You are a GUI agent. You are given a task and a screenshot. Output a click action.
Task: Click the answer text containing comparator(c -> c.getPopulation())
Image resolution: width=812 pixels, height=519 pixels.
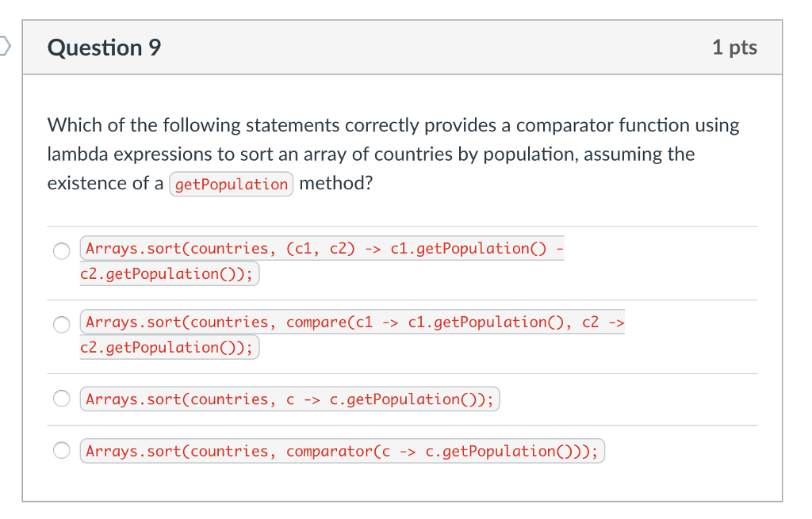tap(342, 452)
